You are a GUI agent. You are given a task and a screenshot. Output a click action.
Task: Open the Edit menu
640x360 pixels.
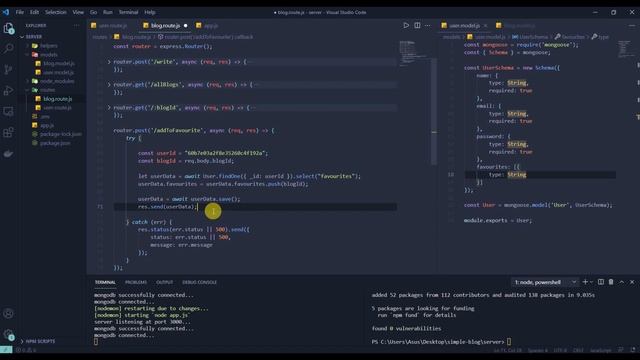[34, 12]
